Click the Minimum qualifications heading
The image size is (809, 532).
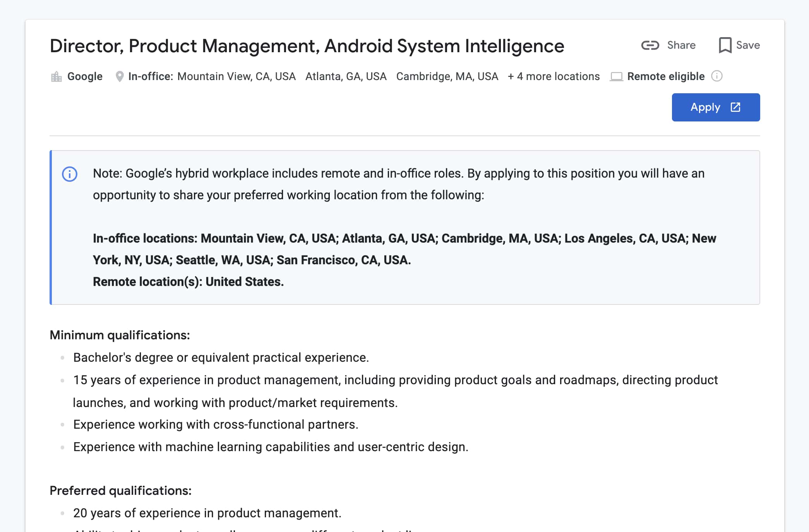pos(120,335)
